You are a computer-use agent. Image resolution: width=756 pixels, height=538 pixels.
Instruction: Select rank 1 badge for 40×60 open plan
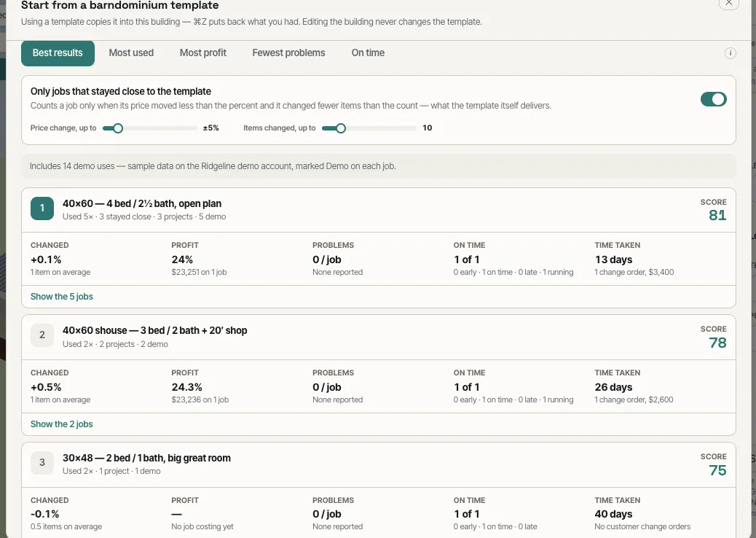[42, 208]
